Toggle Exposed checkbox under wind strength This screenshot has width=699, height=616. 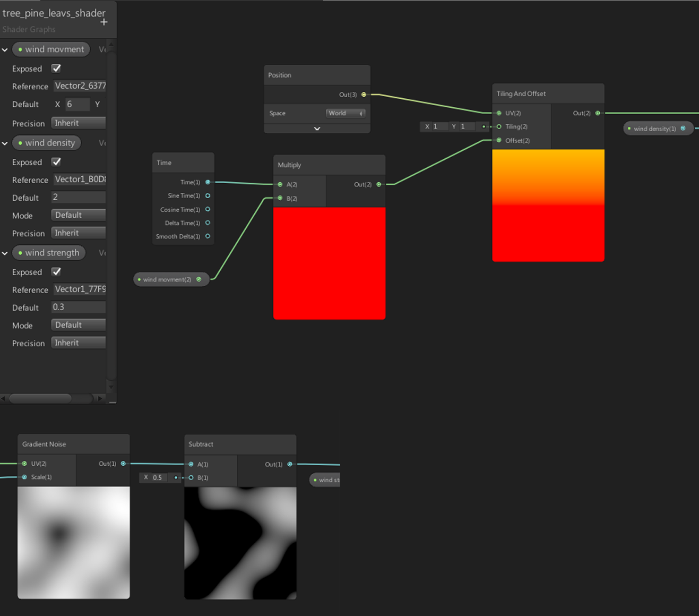coord(56,272)
